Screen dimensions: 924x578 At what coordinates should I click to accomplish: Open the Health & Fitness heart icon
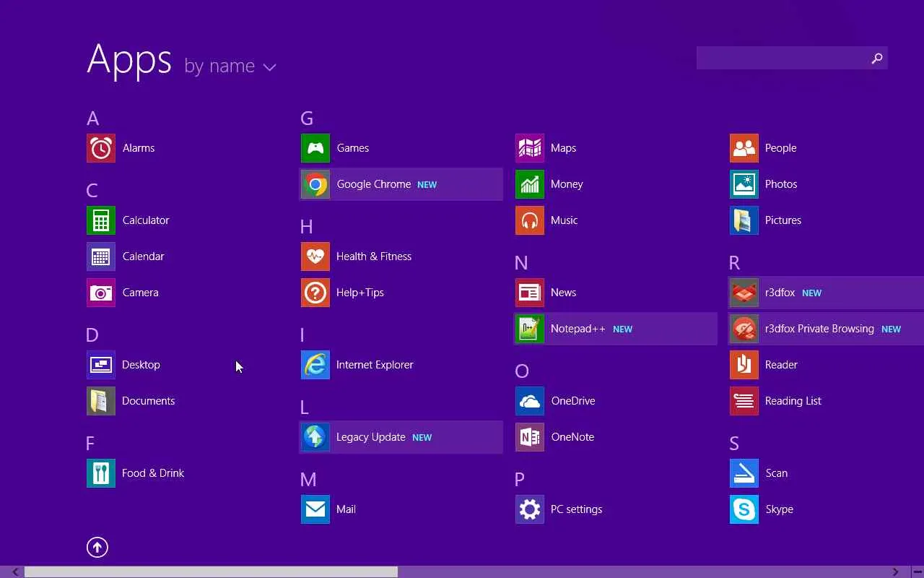[315, 256]
